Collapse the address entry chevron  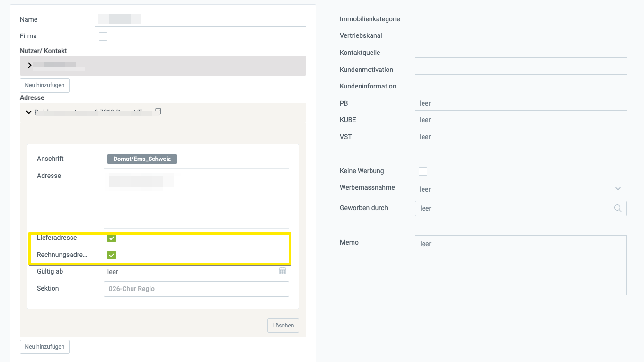[29, 112]
